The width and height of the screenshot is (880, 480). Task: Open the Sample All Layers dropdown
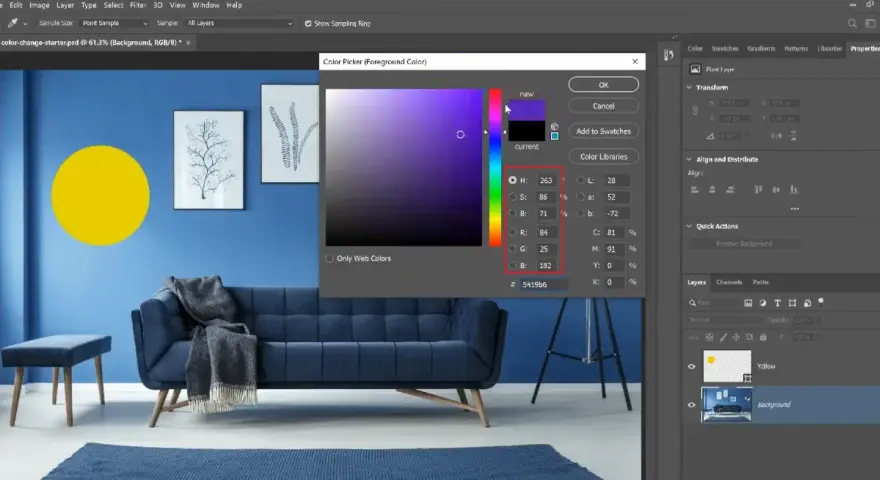(x=240, y=24)
